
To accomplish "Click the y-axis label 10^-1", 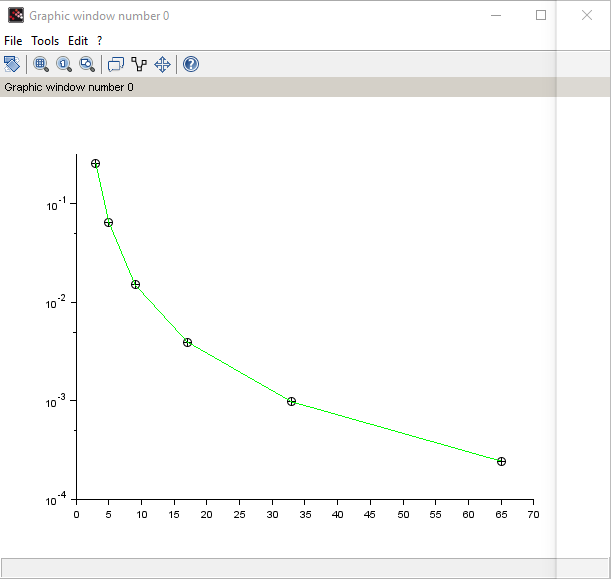I will 56,205.
